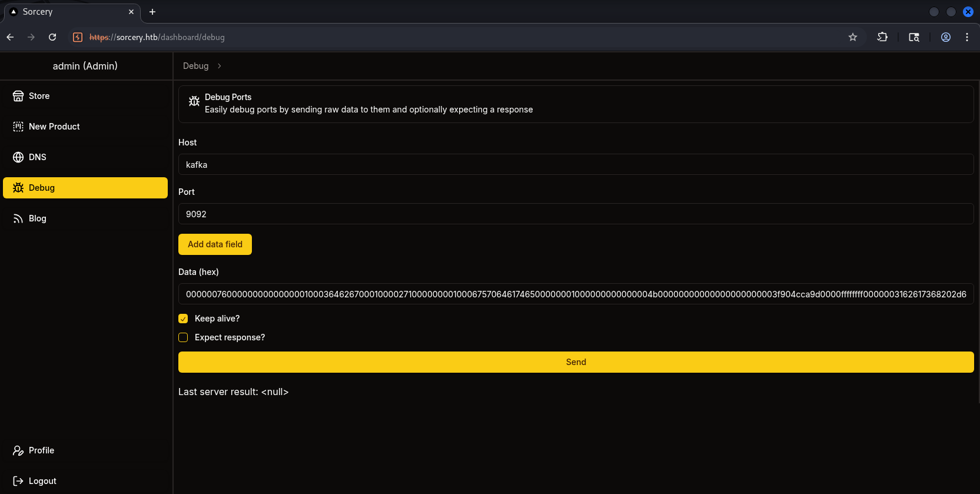Screen dimensions: 980x494
Task: Enable the Expect response checkbox
Action: tap(183, 337)
